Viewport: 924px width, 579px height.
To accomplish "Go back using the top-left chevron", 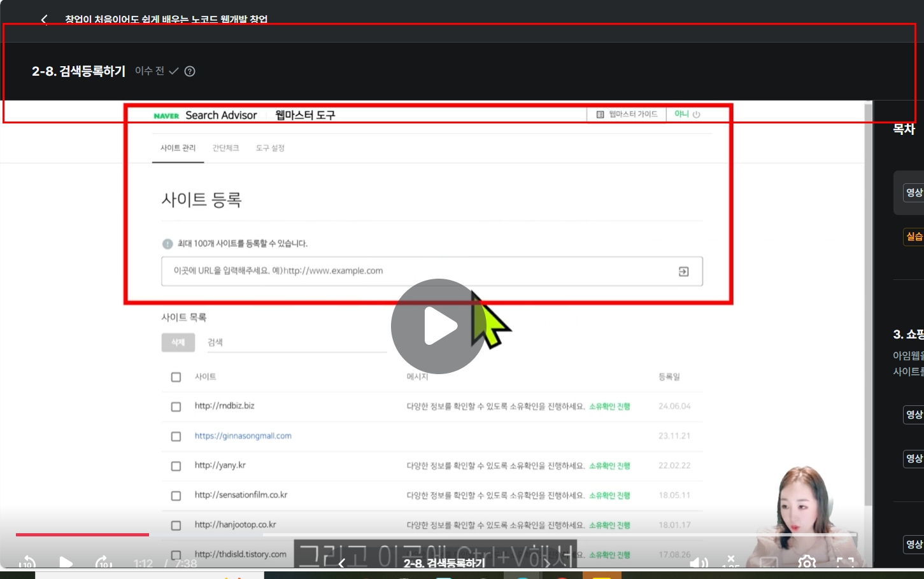I will [x=44, y=20].
